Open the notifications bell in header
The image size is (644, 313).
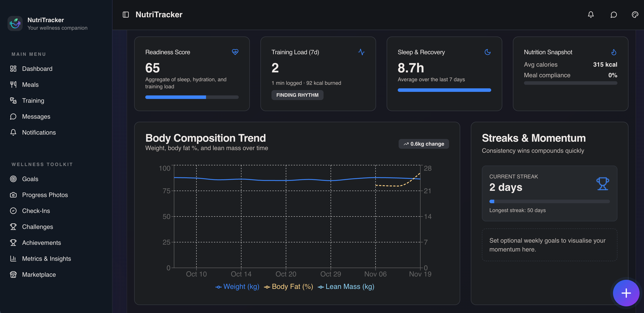[590, 14]
